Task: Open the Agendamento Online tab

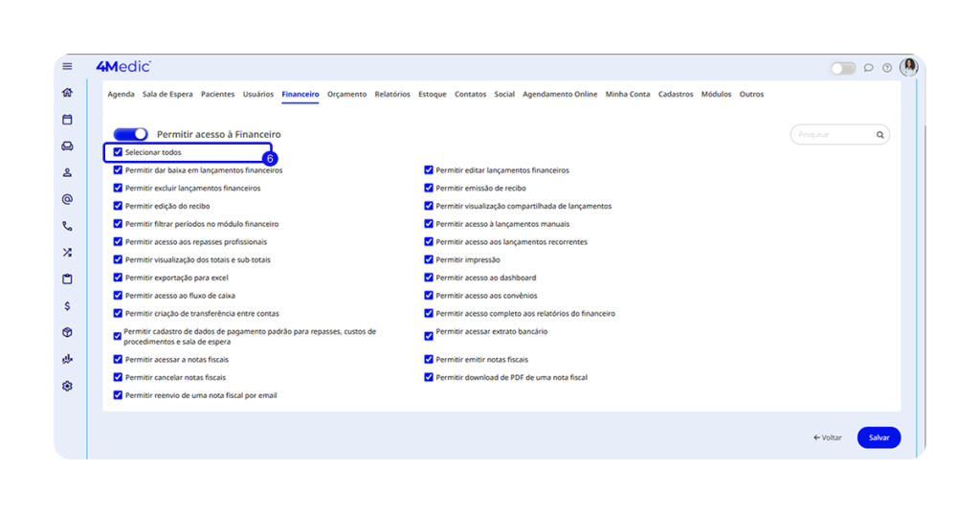Action: [560, 95]
